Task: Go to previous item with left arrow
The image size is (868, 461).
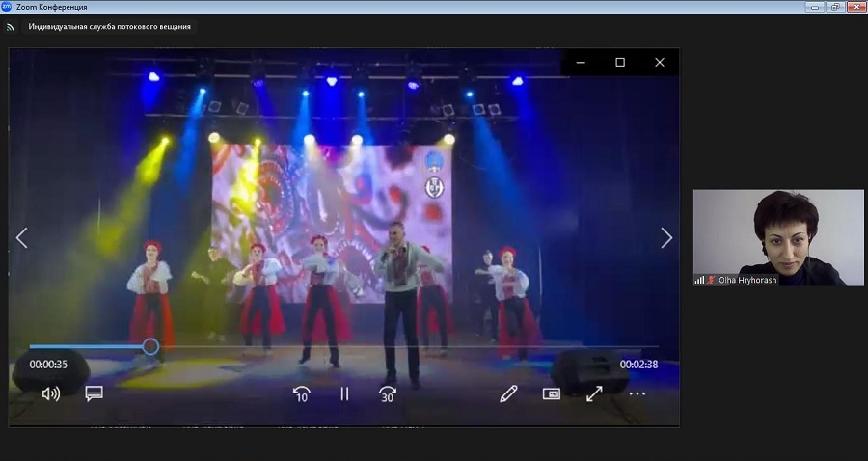Action: (22, 238)
